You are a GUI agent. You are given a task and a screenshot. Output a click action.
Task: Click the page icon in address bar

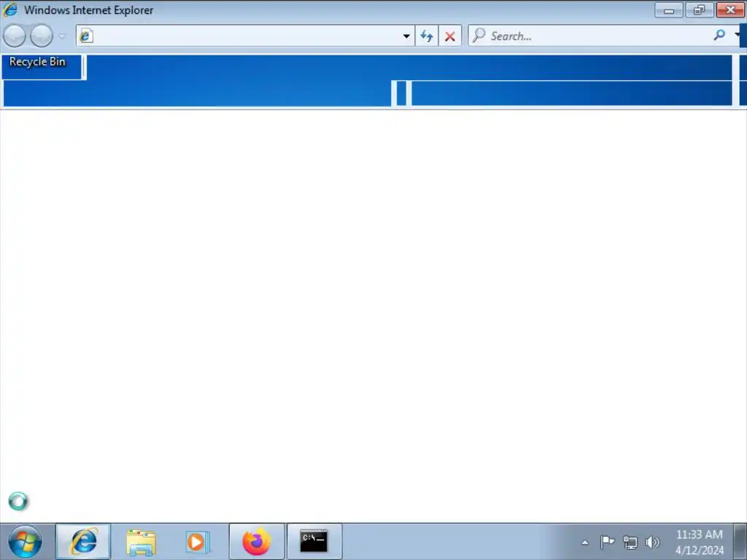[86, 36]
